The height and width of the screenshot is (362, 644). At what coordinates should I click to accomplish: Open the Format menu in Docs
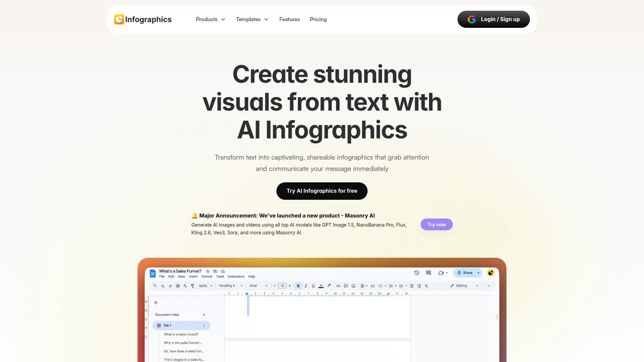(207, 277)
